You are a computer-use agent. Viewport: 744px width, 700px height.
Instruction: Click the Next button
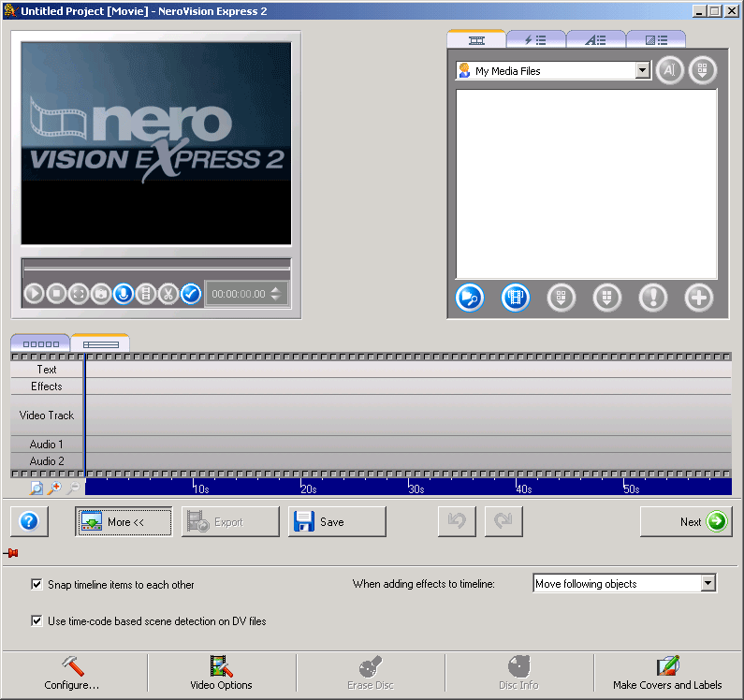pyautogui.click(x=686, y=521)
